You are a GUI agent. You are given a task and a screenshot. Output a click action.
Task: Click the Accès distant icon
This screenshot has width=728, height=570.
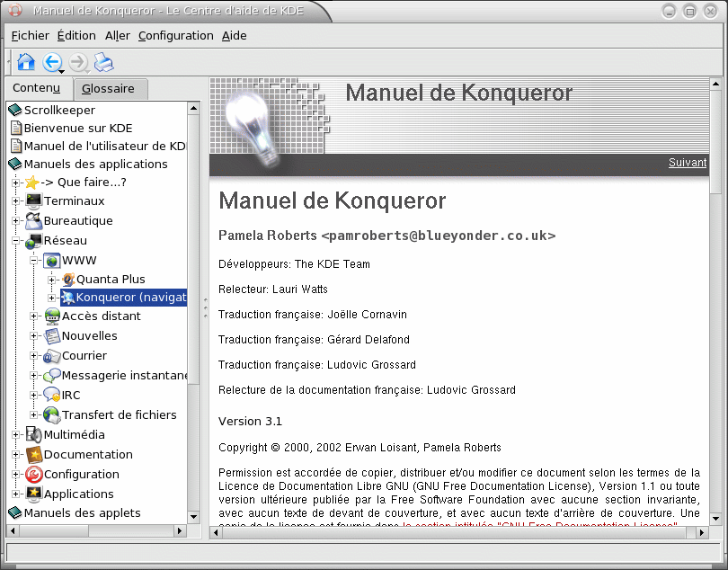click(52, 316)
